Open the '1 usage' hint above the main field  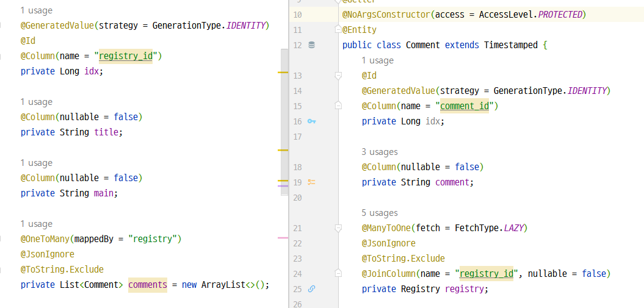37,163
